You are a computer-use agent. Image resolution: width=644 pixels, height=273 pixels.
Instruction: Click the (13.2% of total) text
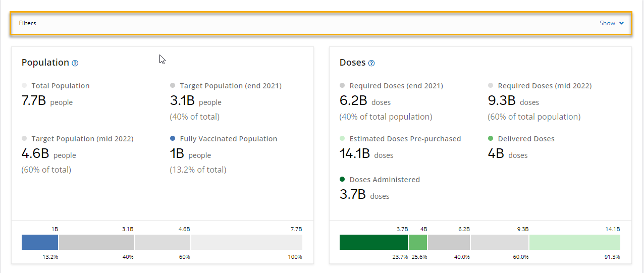(x=198, y=170)
